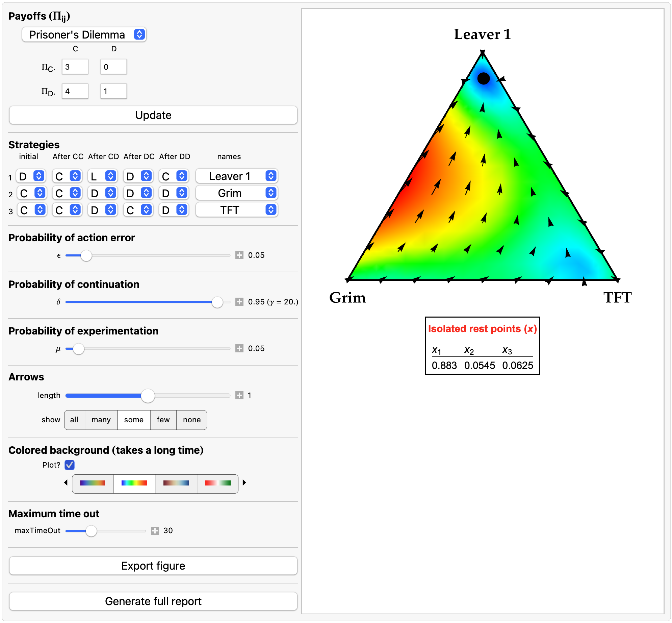672x623 pixels.
Task: Open the Leaver 1 strategy name dropdown
Action: 237,176
